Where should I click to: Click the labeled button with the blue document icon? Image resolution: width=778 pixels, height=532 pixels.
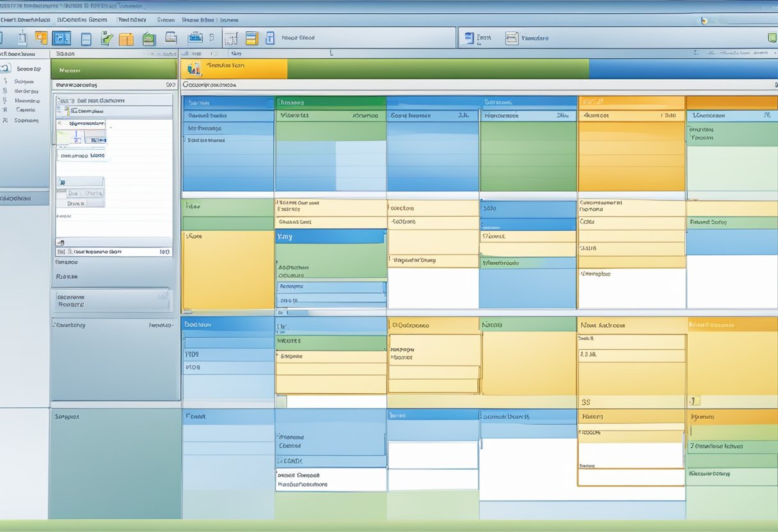[x=477, y=38]
